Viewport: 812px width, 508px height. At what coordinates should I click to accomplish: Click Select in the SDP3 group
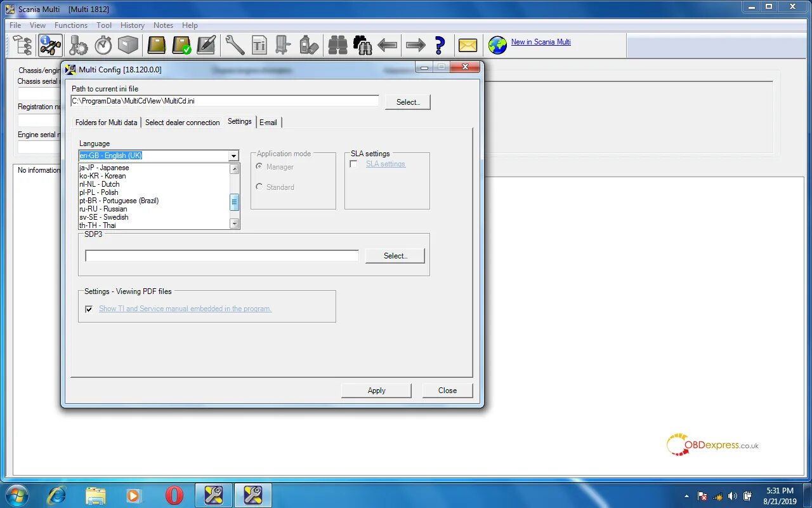tap(395, 256)
